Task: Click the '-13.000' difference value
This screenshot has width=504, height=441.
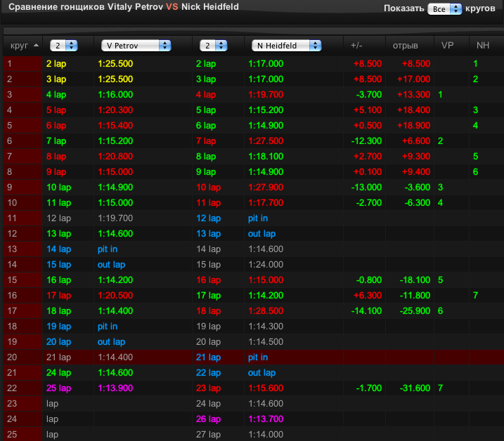Action: [x=366, y=187]
